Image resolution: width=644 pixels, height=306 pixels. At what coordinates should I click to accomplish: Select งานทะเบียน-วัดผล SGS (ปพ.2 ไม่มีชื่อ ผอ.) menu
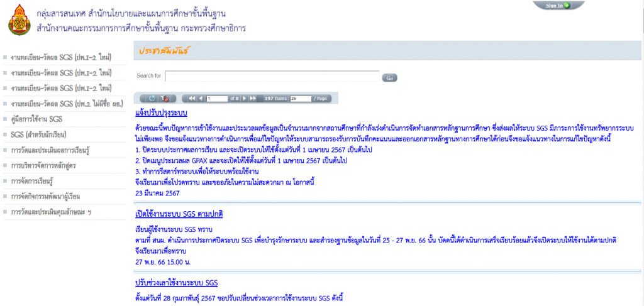[66, 103]
